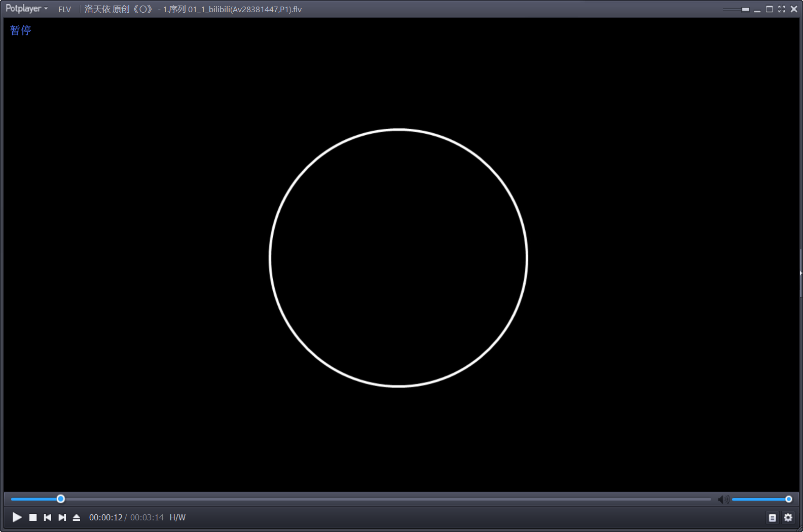This screenshot has width=803, height=532.
Task: Click the seek bar position handle
Action: (61, 499)
